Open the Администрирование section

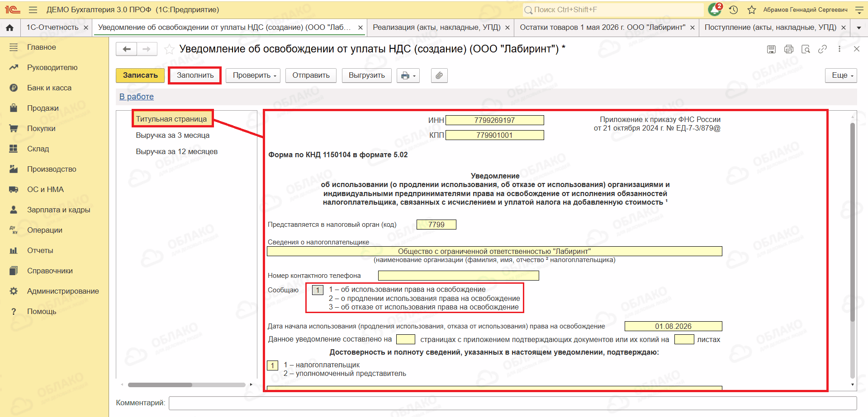tap(63, 291)
